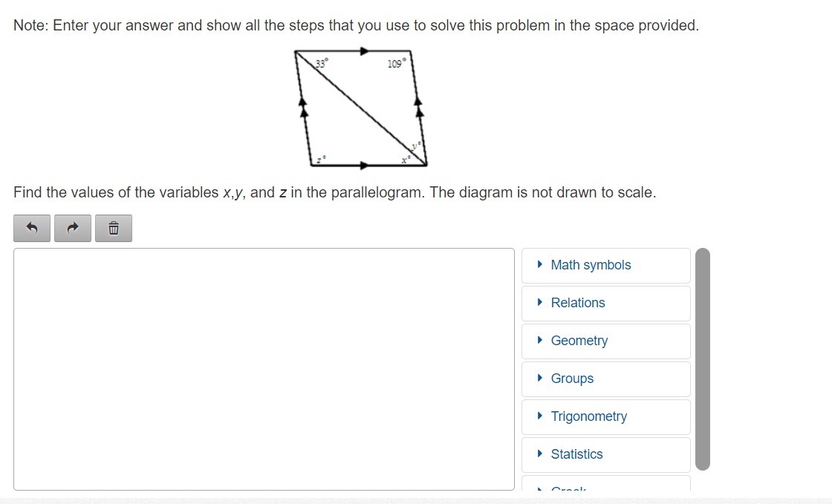Click the undo arrow icon

tap(32, 229)
